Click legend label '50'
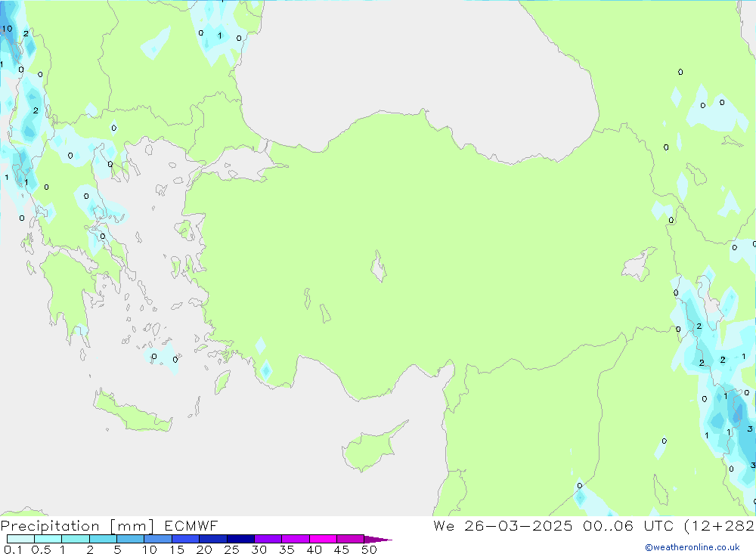This screenshot has height=554, width=756. (369, 549)
